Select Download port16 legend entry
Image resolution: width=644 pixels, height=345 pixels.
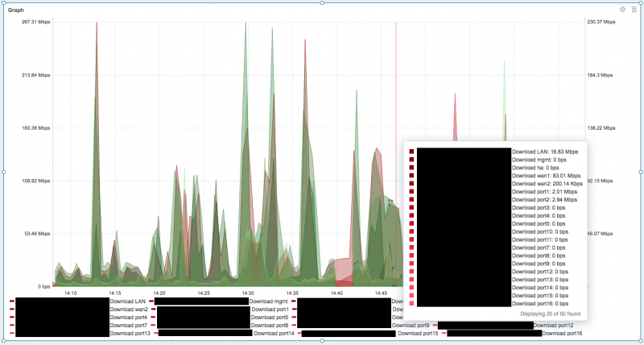pyautogui.click(x=562, y=334)
